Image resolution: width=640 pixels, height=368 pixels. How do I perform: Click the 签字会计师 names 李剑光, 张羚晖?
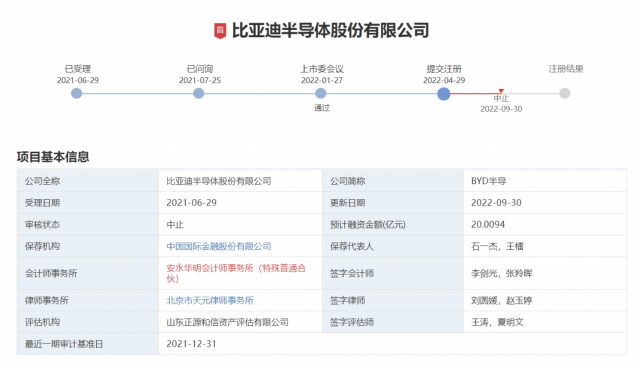tap(502, 273)
